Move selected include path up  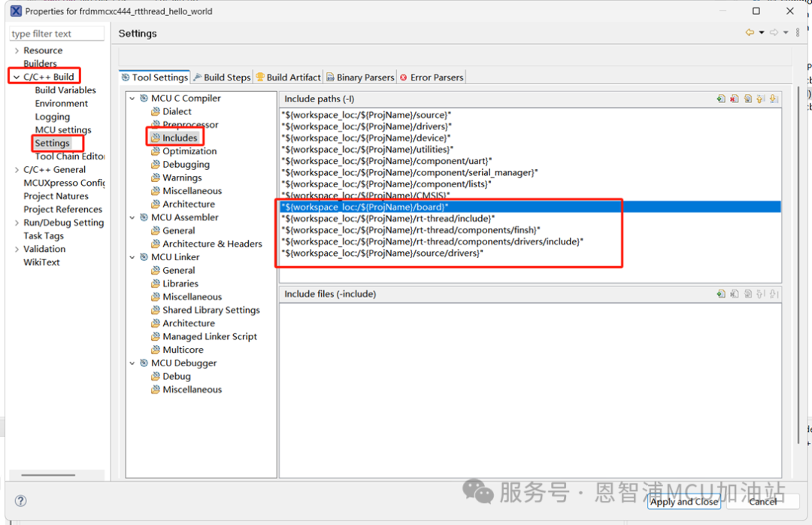pos(761,99)
